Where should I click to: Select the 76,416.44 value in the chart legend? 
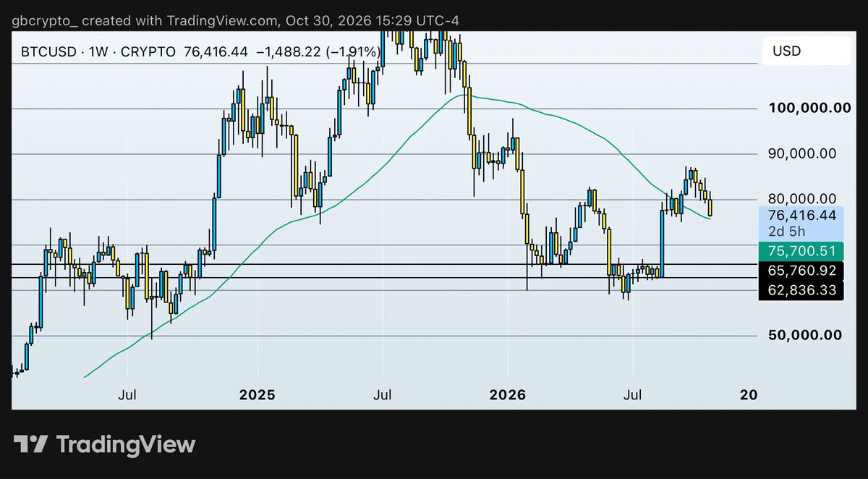(x=216, y=52)
